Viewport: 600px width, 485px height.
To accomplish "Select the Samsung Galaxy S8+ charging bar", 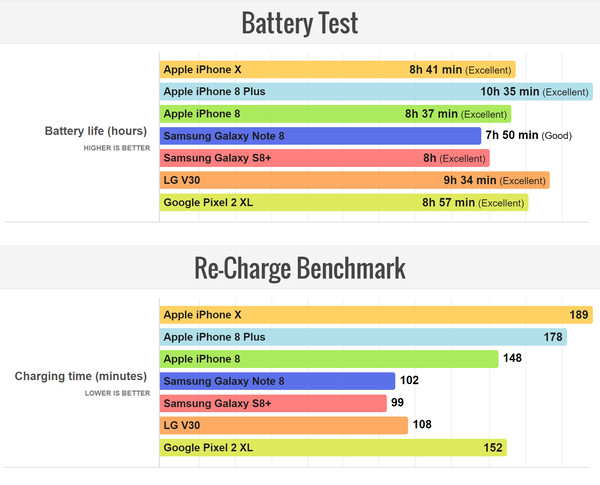I will point(273,403).
